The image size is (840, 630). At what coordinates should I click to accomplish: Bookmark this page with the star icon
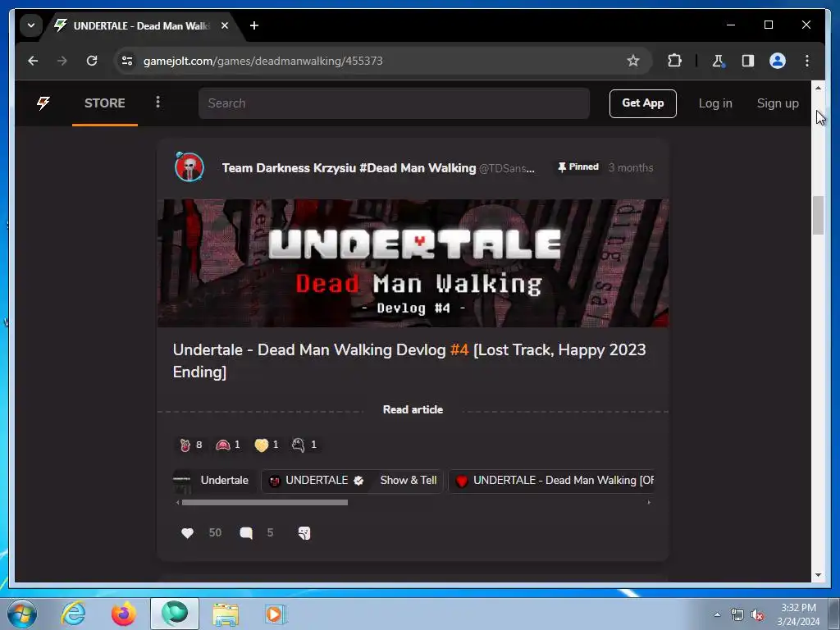tap(633, 61)
